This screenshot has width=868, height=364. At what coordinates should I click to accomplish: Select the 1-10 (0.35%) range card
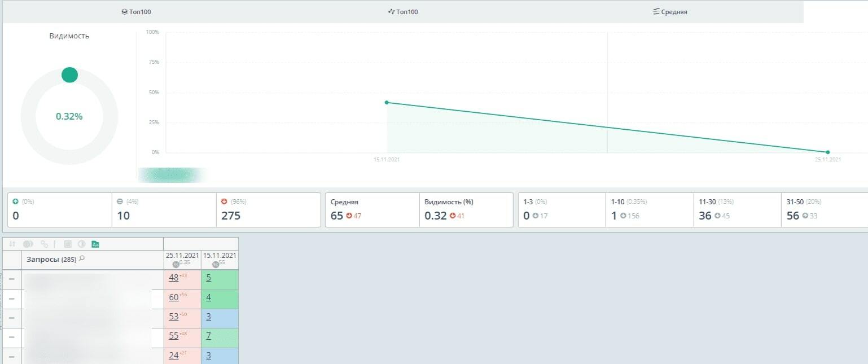[650, 210]
